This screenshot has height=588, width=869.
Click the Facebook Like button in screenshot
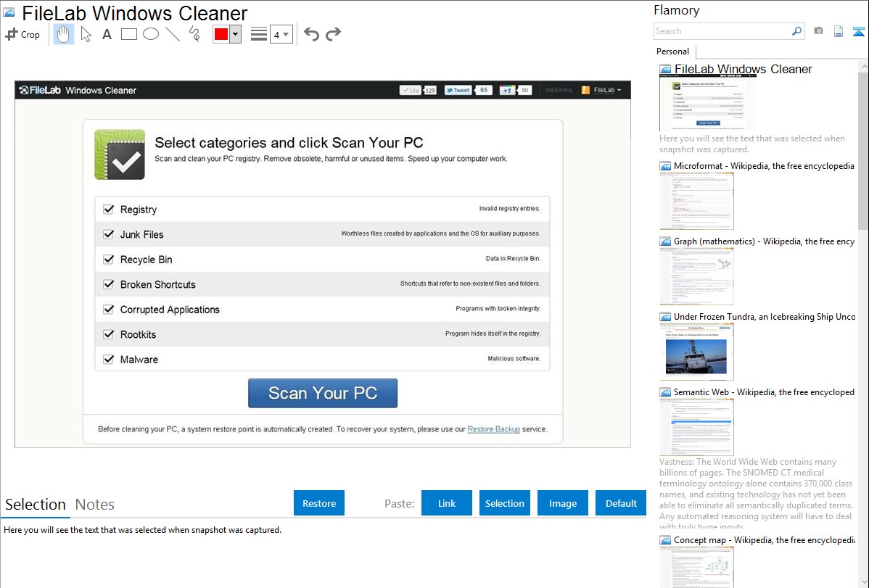point(411,90)
